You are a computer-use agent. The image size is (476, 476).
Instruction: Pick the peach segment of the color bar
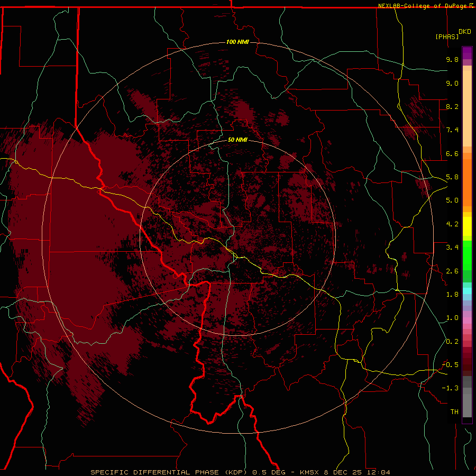tap(467, 109)
